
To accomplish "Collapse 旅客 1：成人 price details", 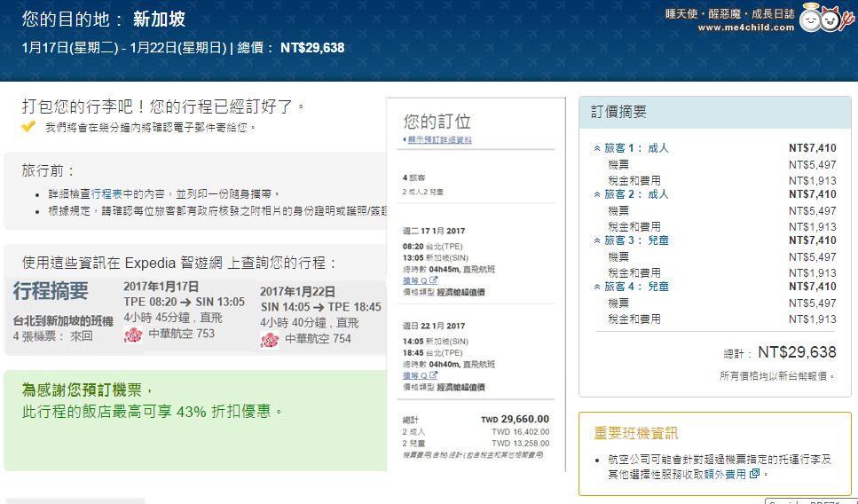I will point(631,148).
